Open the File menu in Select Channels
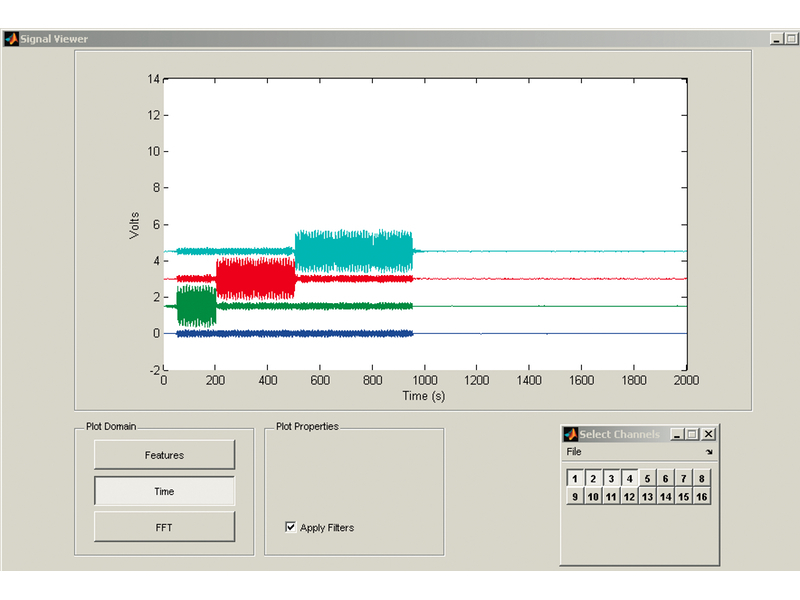The width and height of the screenshot is (800, 600). click(574, 452)
